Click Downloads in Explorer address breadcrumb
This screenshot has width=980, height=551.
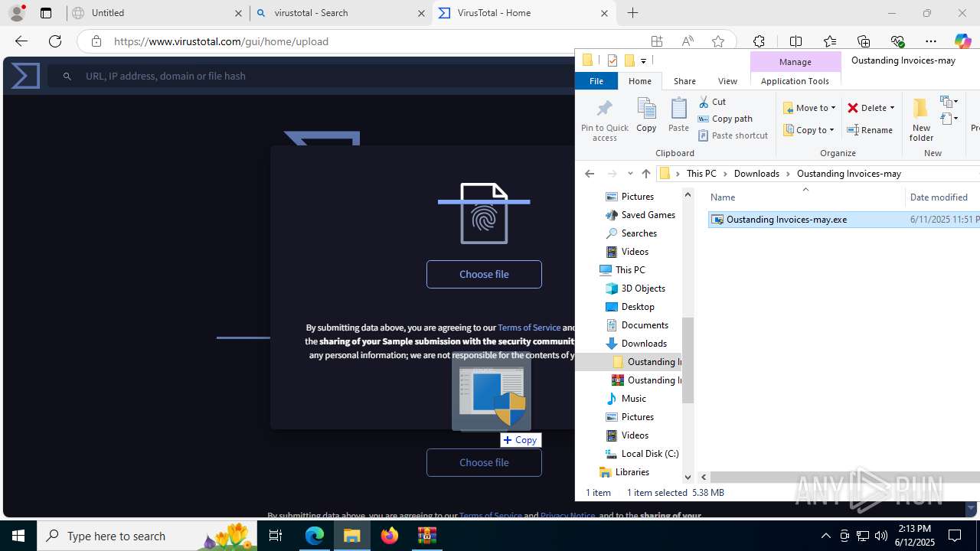coord(756,174)
